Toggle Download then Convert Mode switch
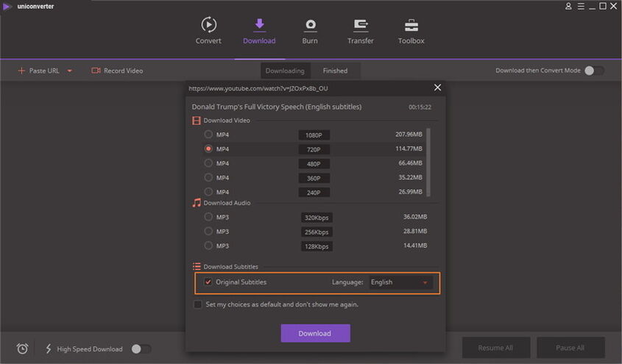 pos(594,71)
